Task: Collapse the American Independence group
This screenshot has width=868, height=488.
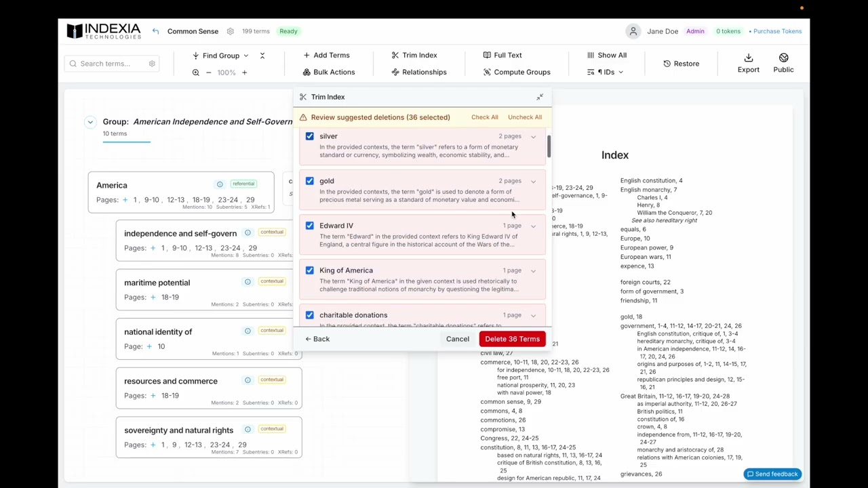Action: click(90, 122)
